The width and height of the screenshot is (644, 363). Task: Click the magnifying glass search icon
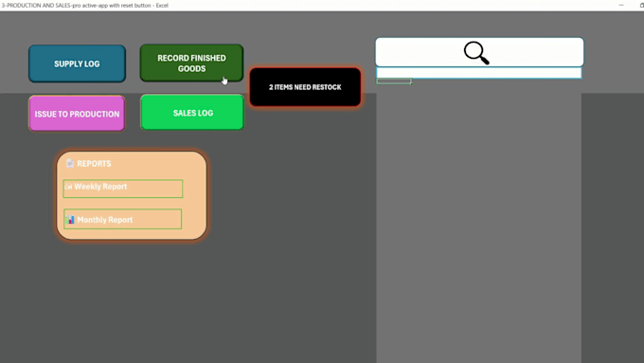coord(476,53)
